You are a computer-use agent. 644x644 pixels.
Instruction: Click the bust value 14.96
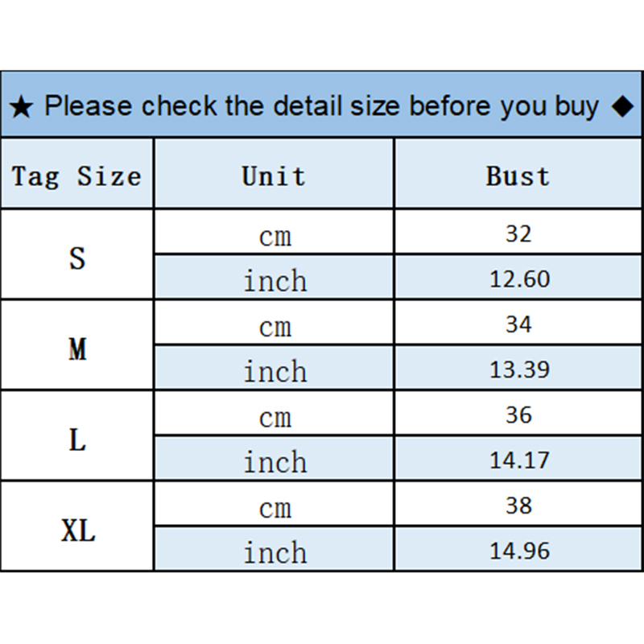[519, 551]
